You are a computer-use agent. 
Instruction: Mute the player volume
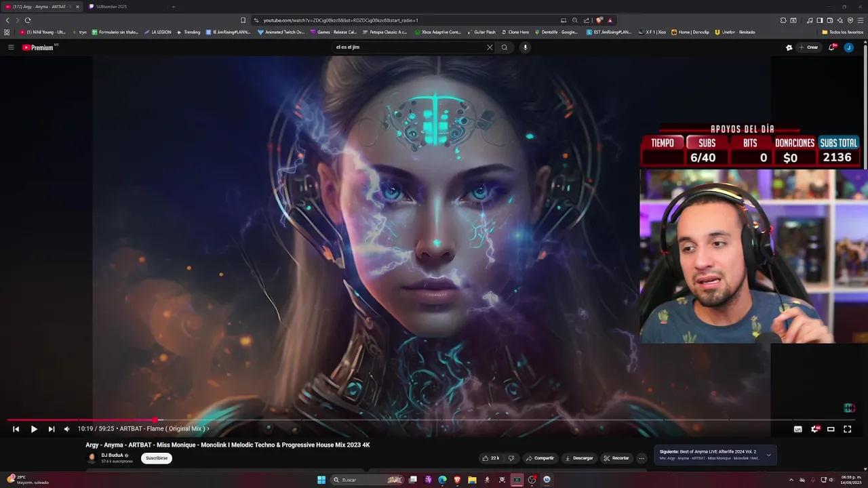[66, 429]
